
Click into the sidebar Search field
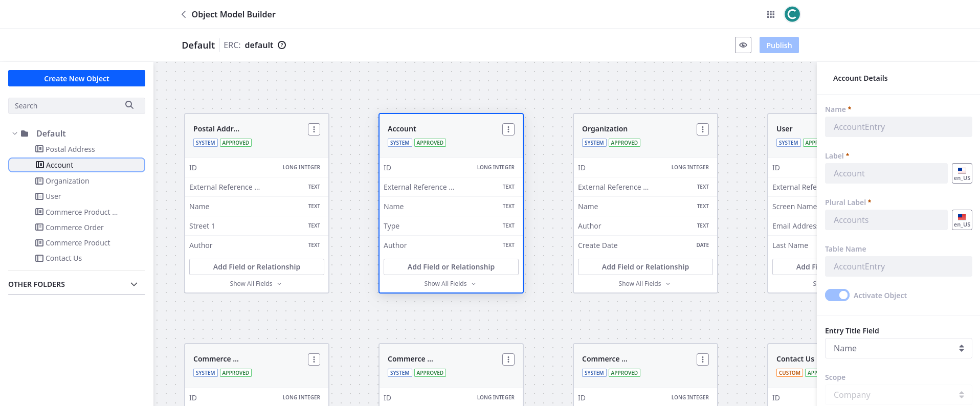coord(66,106)
